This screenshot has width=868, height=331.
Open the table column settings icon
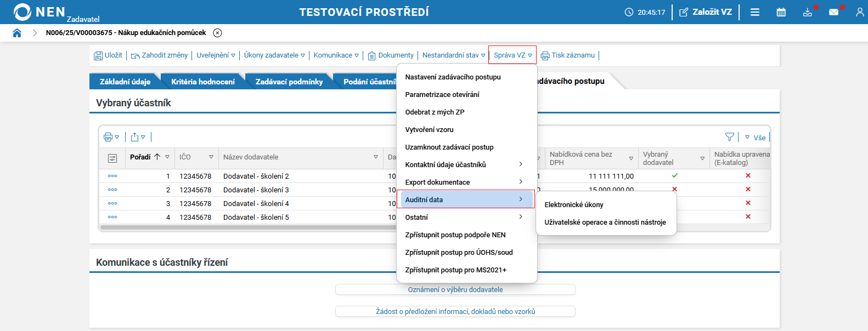(112, 158)
